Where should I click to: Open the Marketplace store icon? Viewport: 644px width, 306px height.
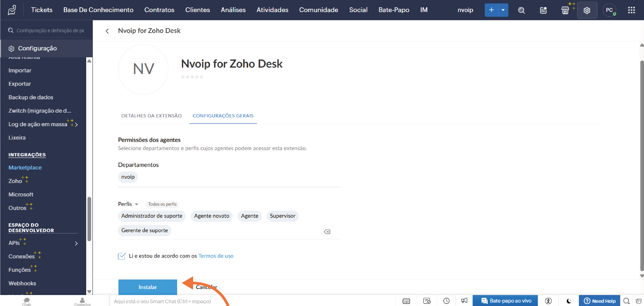pos(565,10)
